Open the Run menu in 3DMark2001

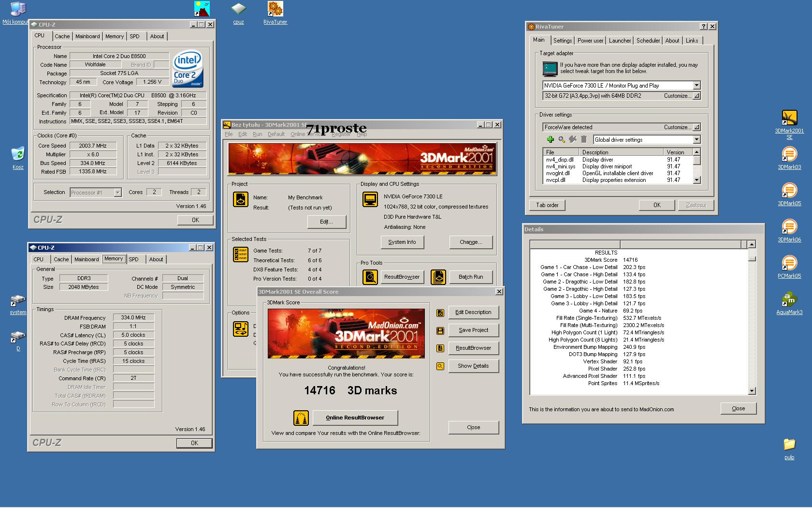coord(257,134)
